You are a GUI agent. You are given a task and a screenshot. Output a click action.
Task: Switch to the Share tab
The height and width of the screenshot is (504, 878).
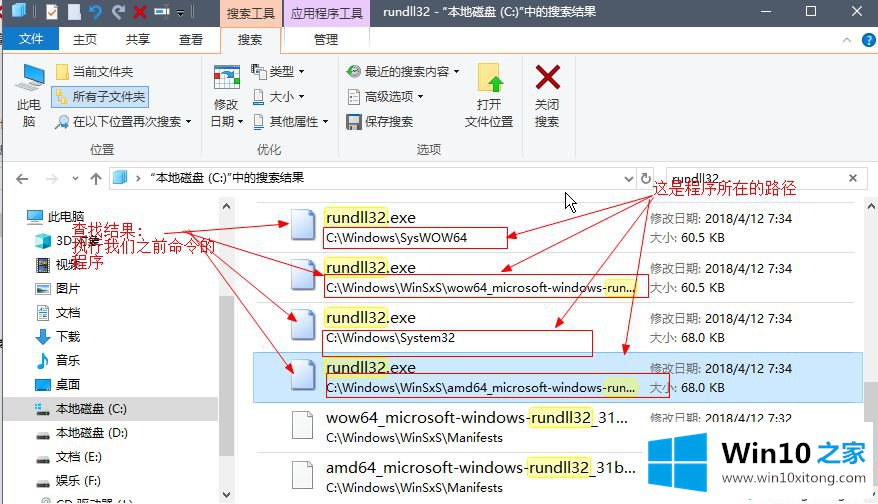[x=138, y=39]
